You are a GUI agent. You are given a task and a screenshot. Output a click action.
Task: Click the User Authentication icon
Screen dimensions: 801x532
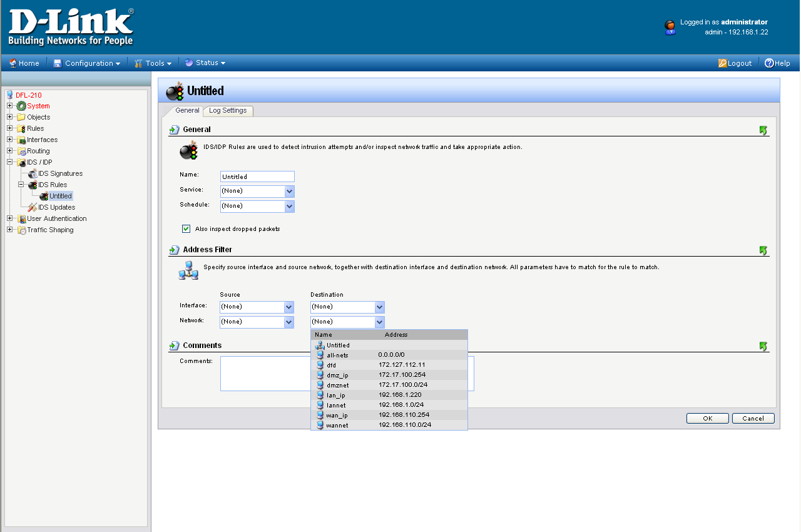[21, 218]
